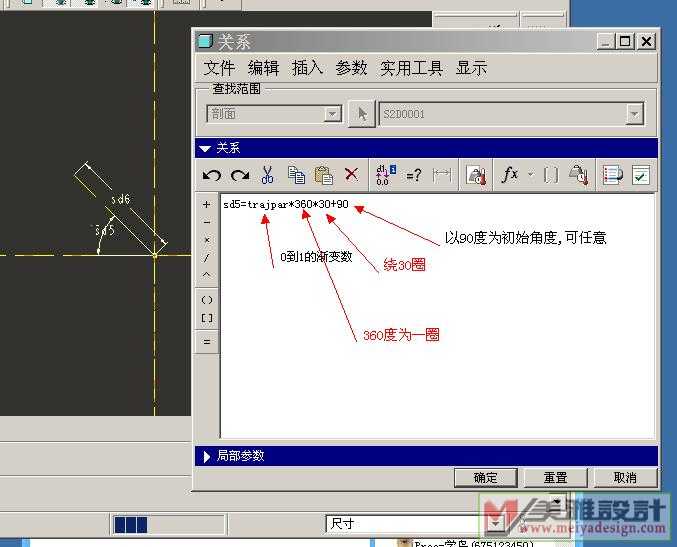Open the 显示 menu
The width and height of the screenshot is (677, 547).
(471, 68)
